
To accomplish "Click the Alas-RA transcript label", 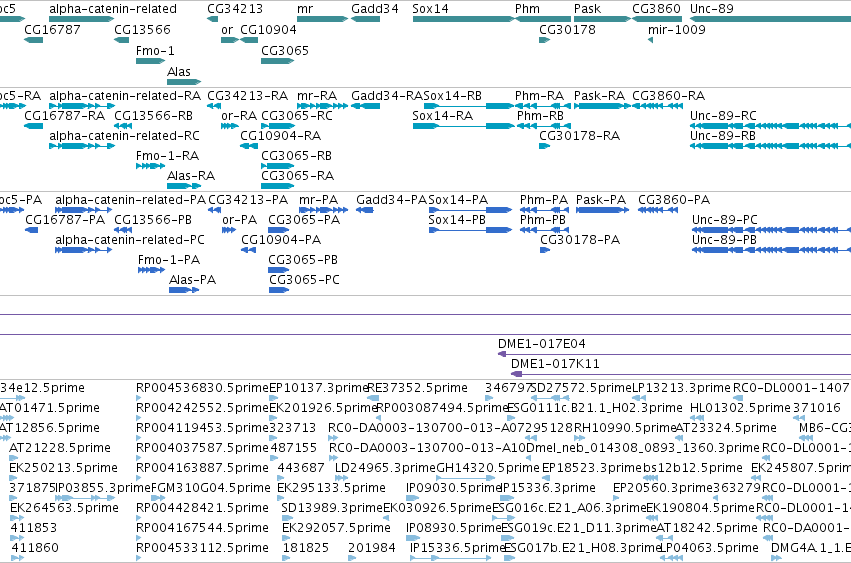I will tap(191, 176).
